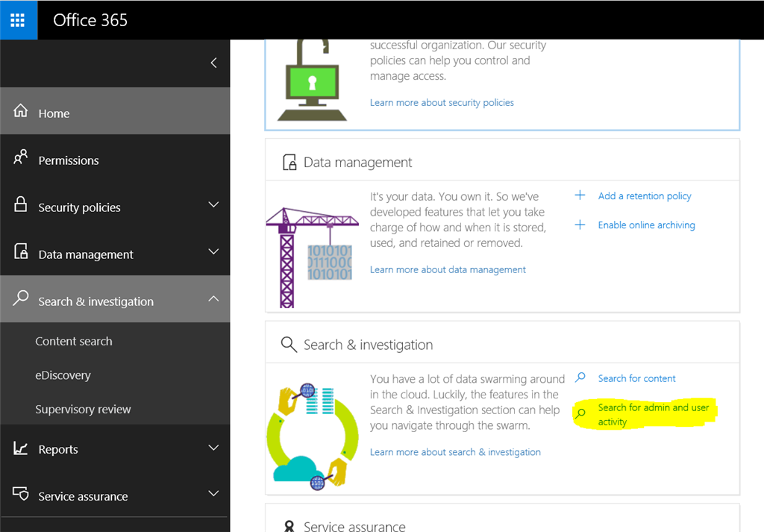Screen dimensions: 764x532
Task: Click Add a retention policy link
Action: tap(645, 195)
